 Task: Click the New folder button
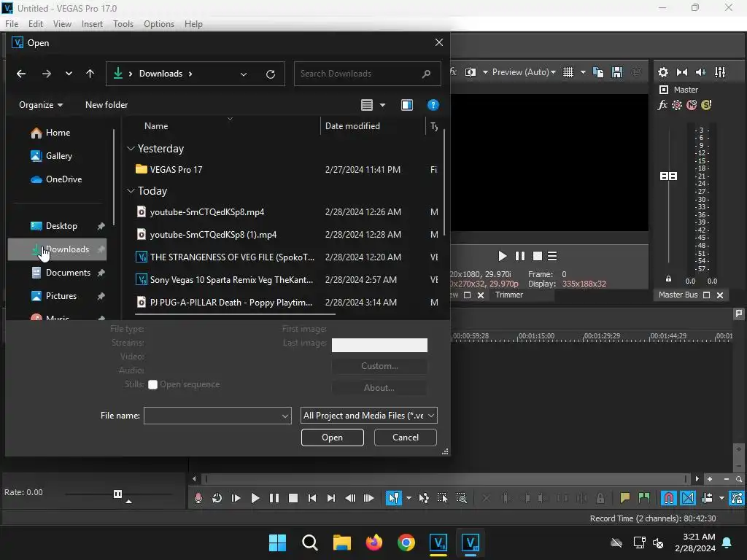(x=107, y=105)
